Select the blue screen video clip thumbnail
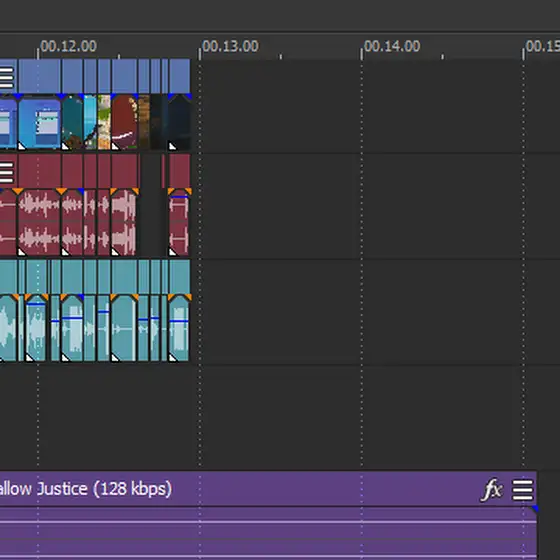 pyautogui.click(x=39, y=122)
